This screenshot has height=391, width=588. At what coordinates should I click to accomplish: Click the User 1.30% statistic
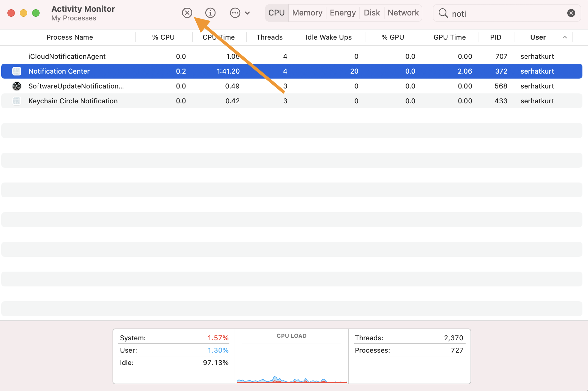174,350
